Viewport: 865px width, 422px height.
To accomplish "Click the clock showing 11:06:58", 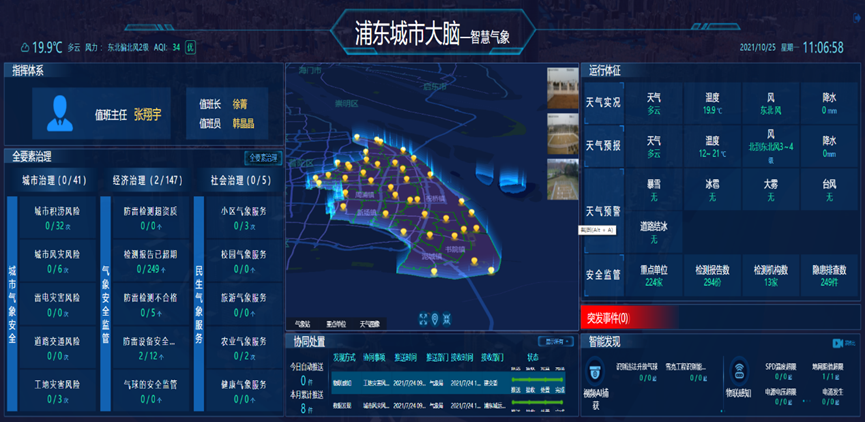I will [823, 47].
